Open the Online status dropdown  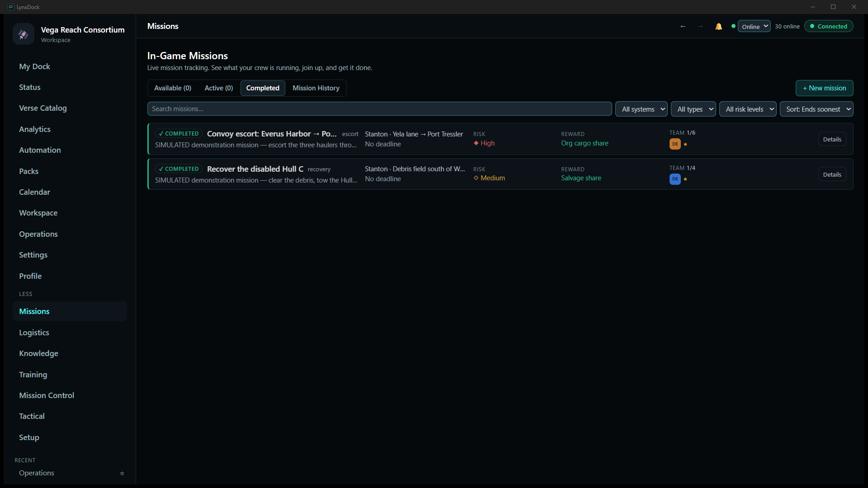[754, 27]
